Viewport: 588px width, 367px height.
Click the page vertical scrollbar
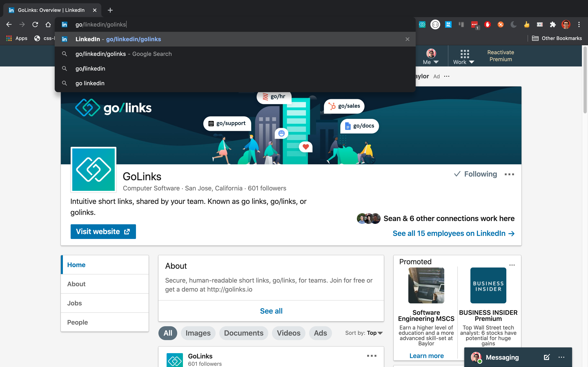coord(585,80)
